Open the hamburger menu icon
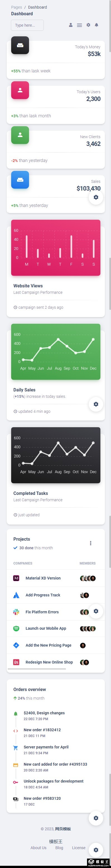The width and height of the screenshot is (111, 868). coord(79,25)
